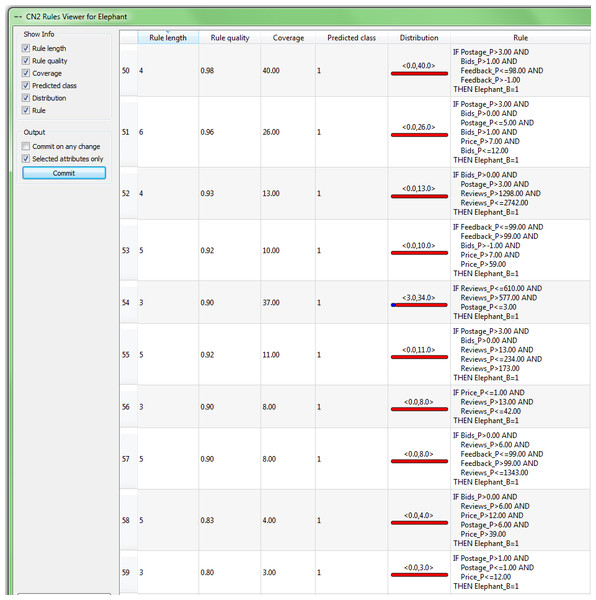Click coverage cell 40.00

pos(288,70)
